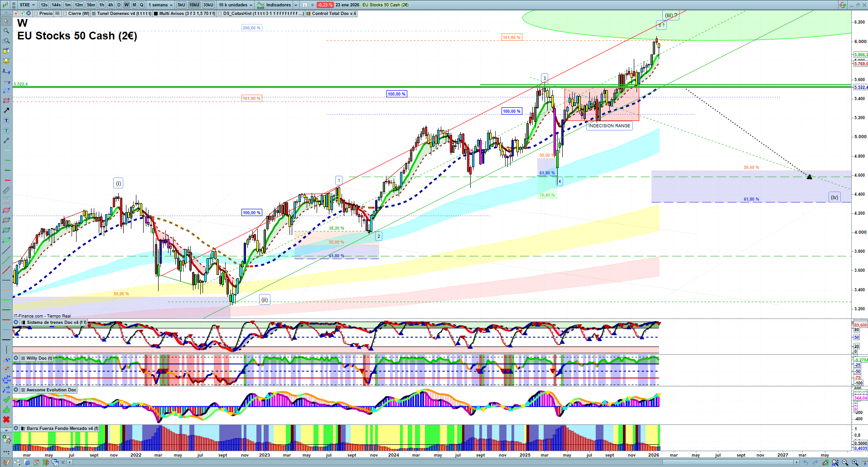Close the Awesome Evolution Doc panel
This screenshot has width=868, height=467.
[16, 390]
